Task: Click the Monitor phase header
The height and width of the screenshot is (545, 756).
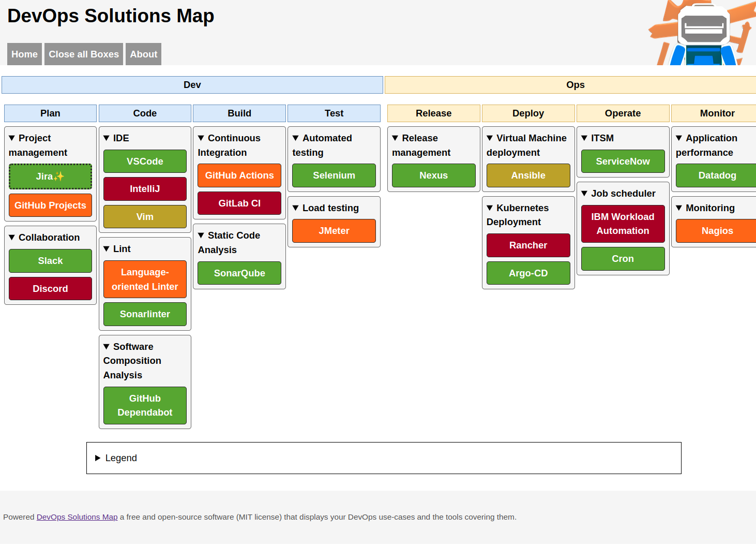Action: click(714, 113)
